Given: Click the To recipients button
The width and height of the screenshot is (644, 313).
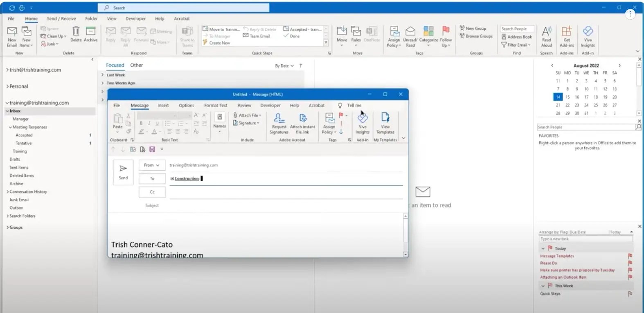Looking at the screenshot, I should coord(152,178).
